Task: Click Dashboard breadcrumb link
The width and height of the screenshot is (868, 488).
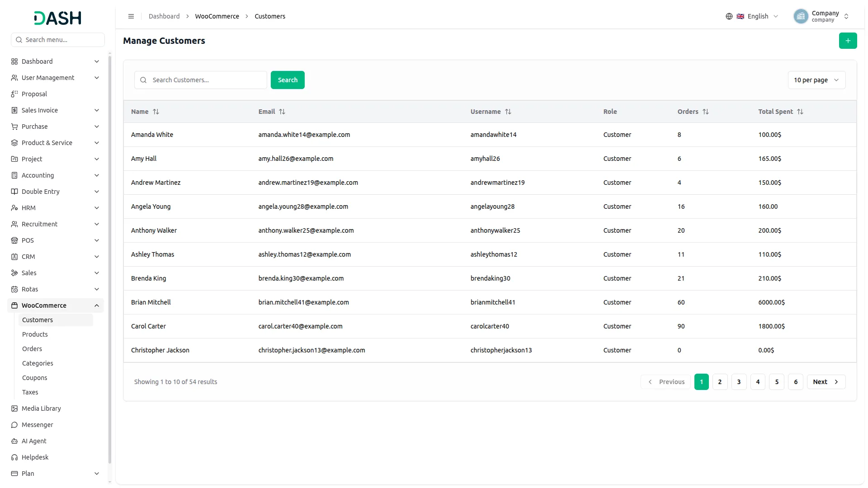Action: tap(164, 16)
